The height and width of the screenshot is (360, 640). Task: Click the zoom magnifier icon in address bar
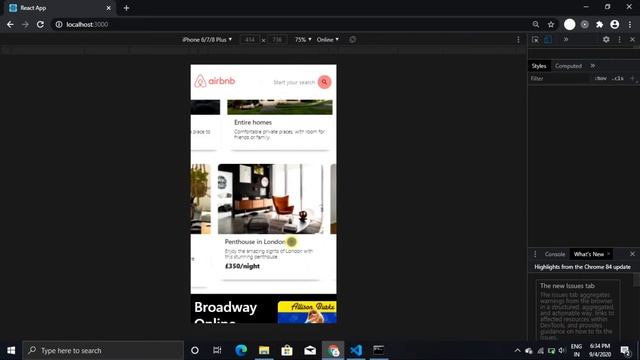536,24
